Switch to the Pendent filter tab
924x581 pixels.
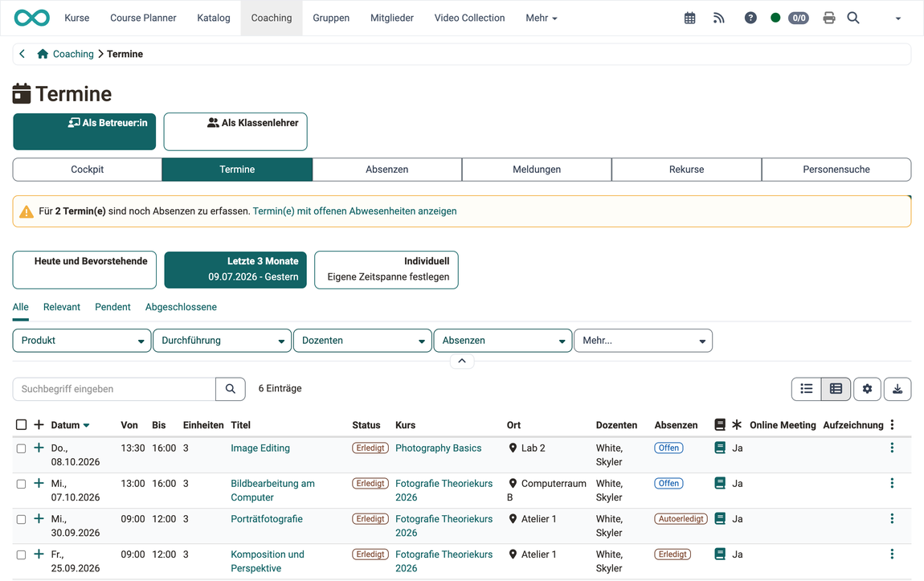112,307
